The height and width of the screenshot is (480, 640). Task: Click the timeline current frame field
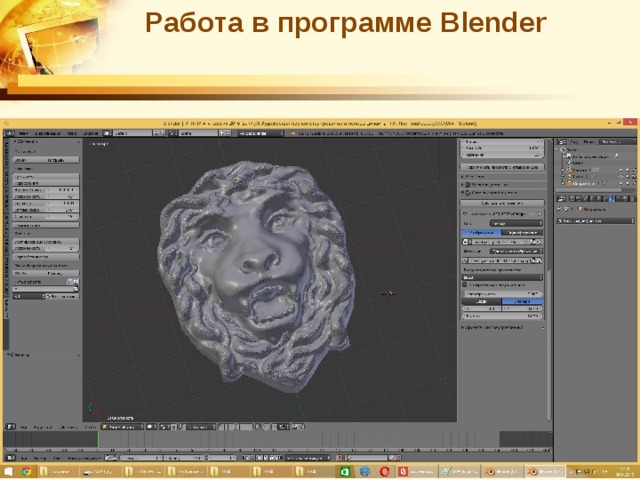pos(222,458)
